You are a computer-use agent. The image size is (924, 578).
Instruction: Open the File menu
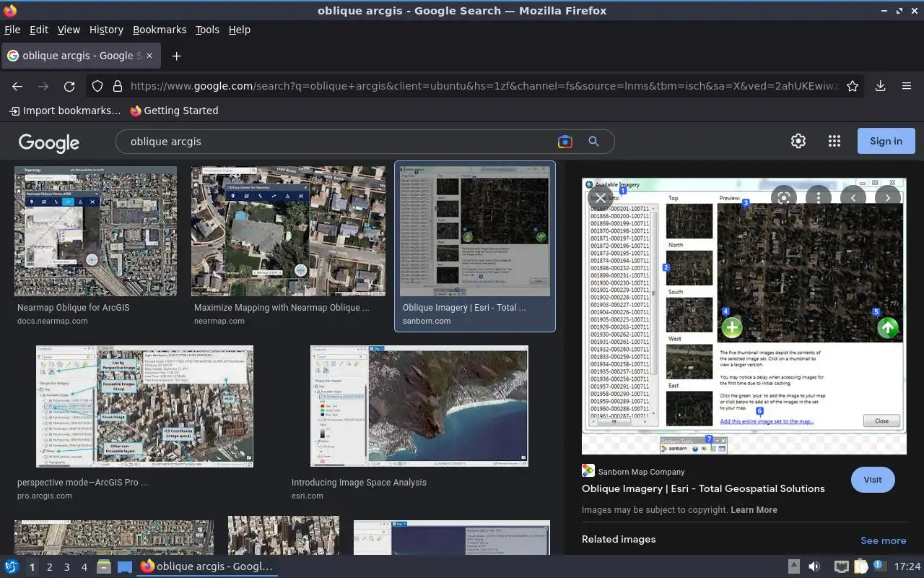[12, 30]
